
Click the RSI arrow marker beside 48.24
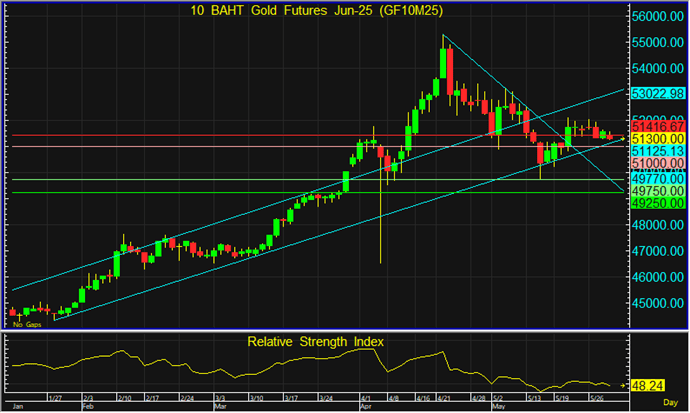[622, 384]
